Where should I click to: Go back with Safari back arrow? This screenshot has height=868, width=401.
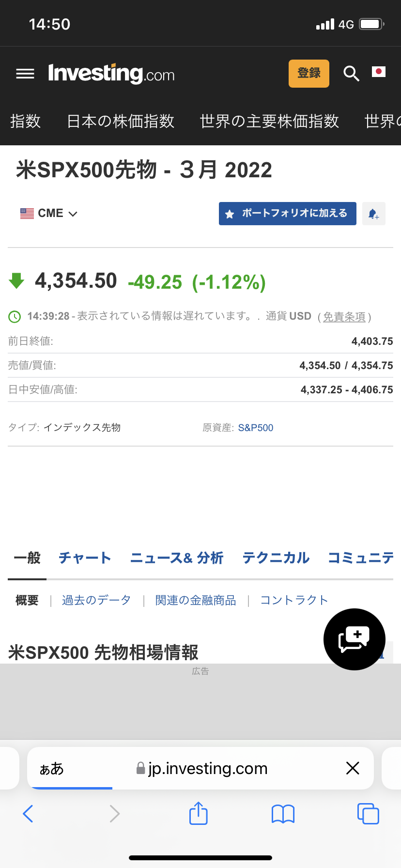pos(28,814)
